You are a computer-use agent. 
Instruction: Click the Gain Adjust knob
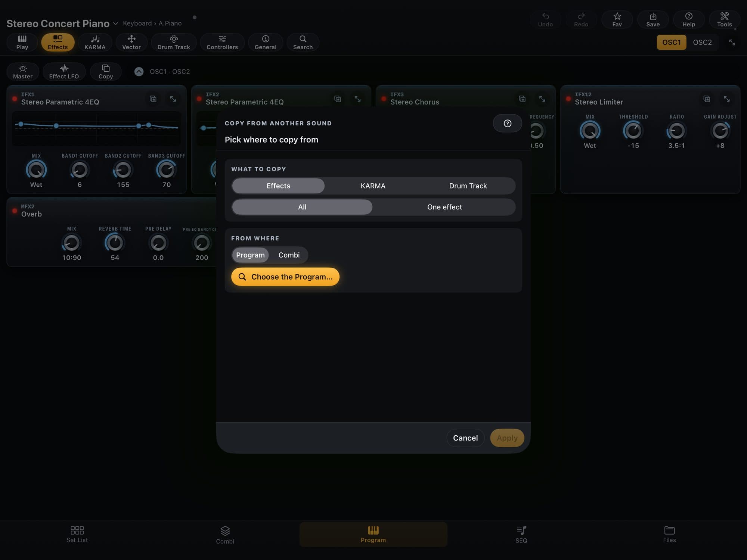click(x=720, y=131)
